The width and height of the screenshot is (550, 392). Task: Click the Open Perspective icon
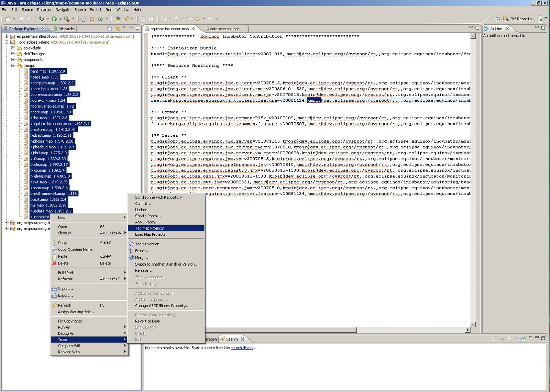(498, 19)
